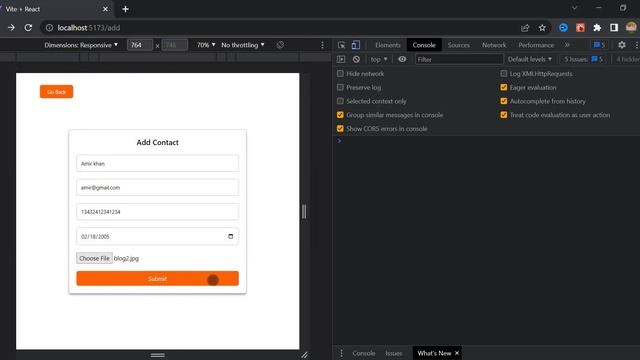Screen dimensions: 640x360
Task: Show more DevTools tabs chevron
Action: (567, 45)
